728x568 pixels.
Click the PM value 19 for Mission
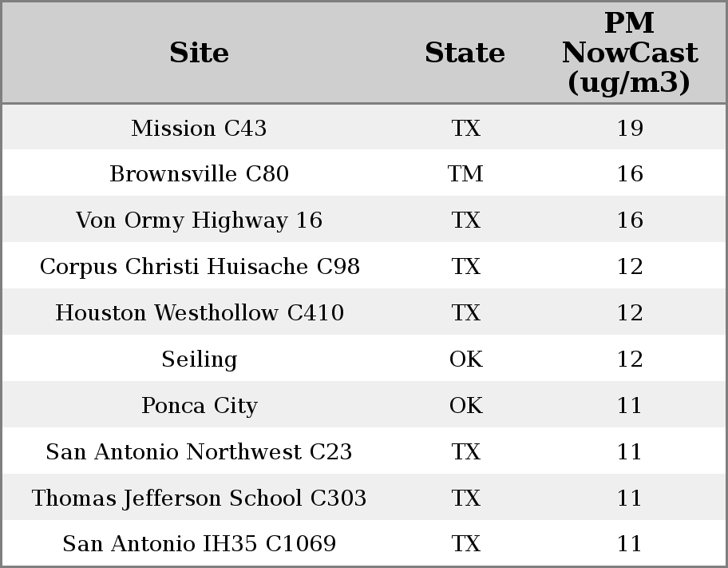tap(629, 128)
